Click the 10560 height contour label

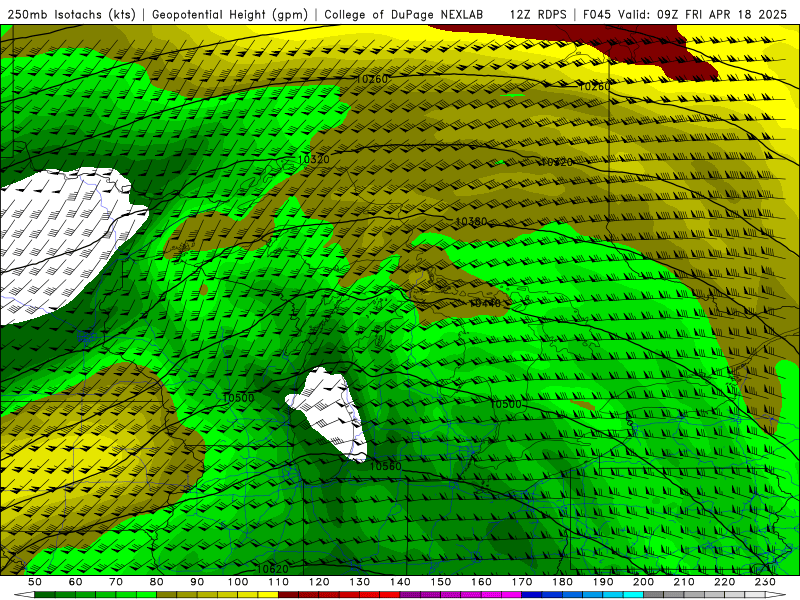click(385, 466)
